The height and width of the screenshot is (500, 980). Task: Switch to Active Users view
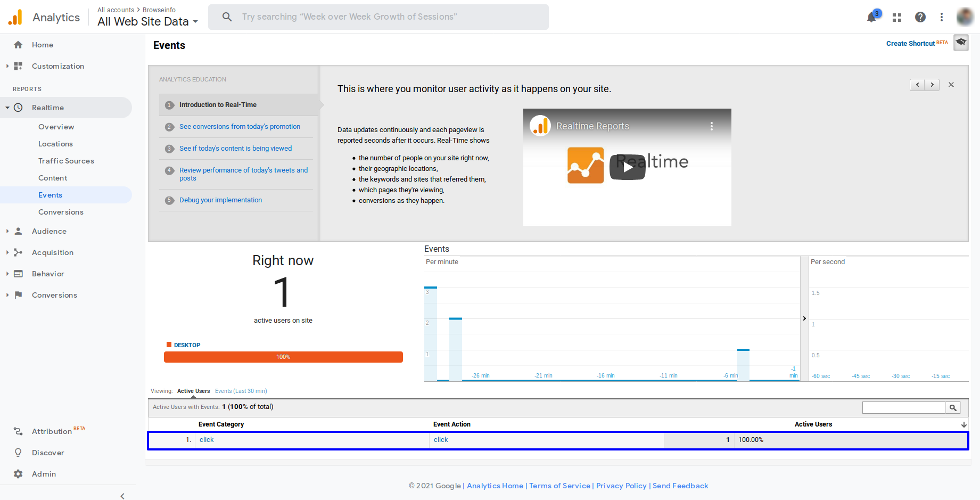pyautogui.click(x=193, y=391)
